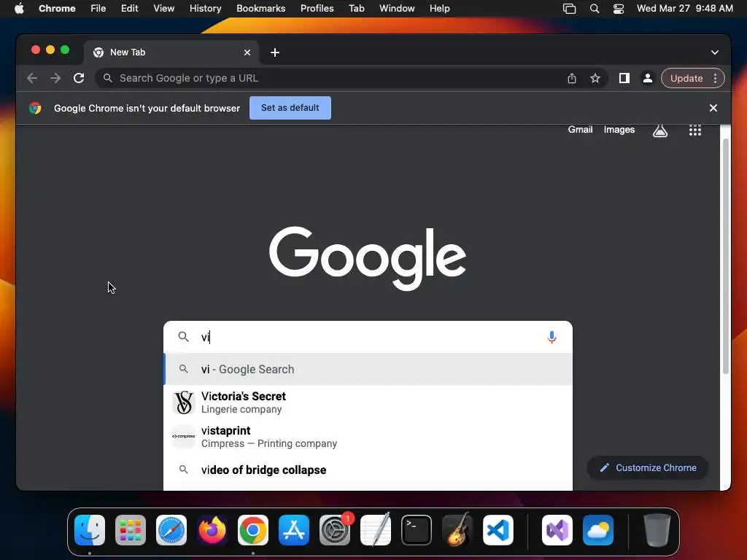Open the Images link
Image resolution: width=747 pixels, height=560 pixels.
(x=619, y=130)
